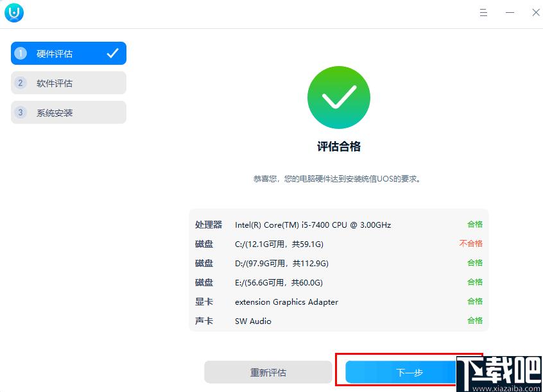Click the 合格 status for 显卡
This screenshot has height=392, width=543.
click(x=475, y=302)
